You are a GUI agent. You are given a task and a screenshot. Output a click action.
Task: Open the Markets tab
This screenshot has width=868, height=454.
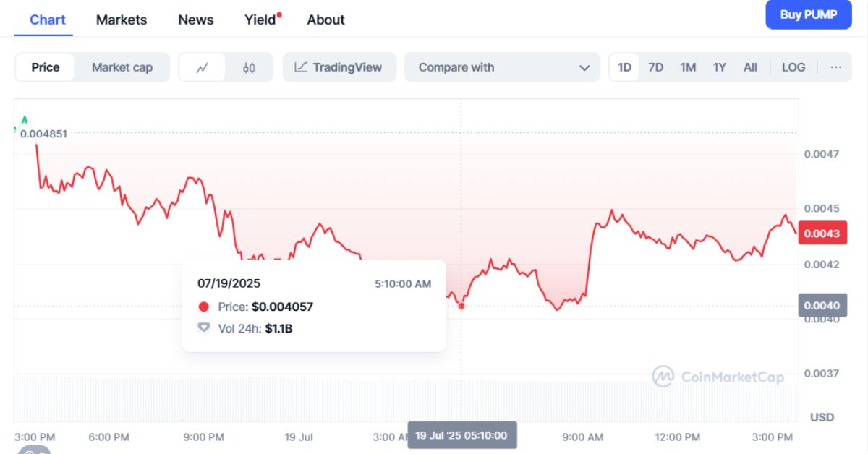(122, 20)
